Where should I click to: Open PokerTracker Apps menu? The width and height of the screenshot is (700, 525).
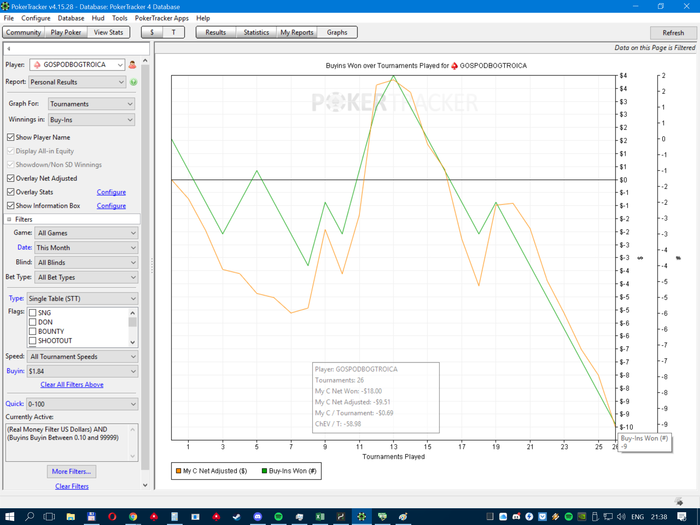[x=162, y=18]
